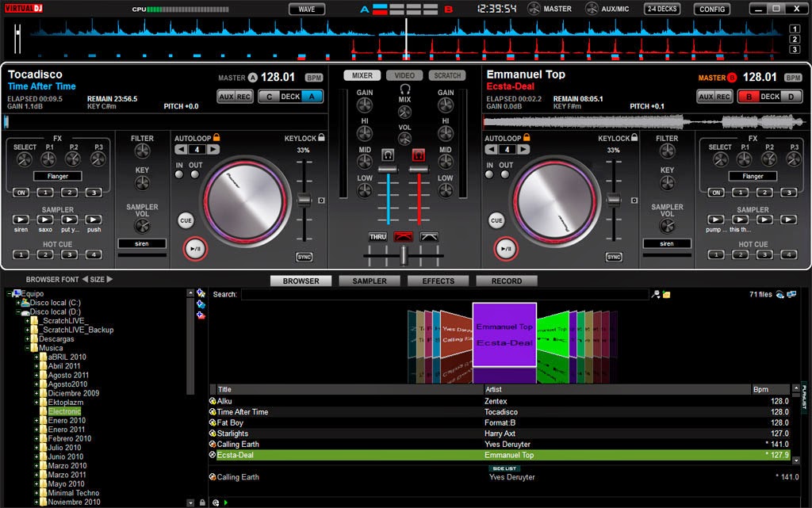Click into the Search field
812x508 pixels.
click(445, 294)
